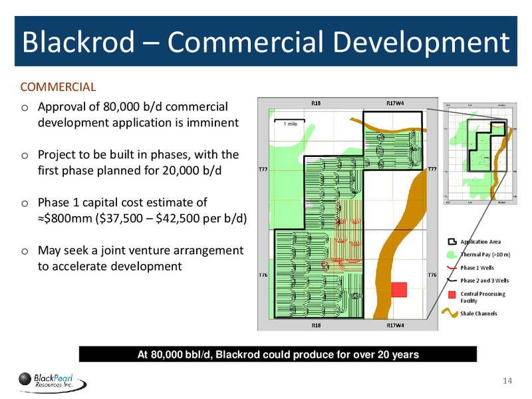The height and width of the screenshot is (399, 532).
Task: Click the green Thermal Pay legend swatch
Action: click(x=452, y=255)
